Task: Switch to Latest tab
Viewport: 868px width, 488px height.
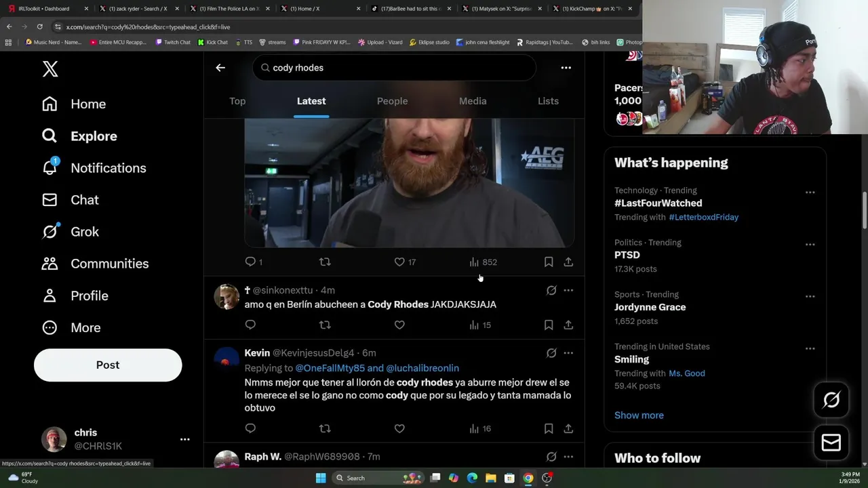Action: [311, 101]
